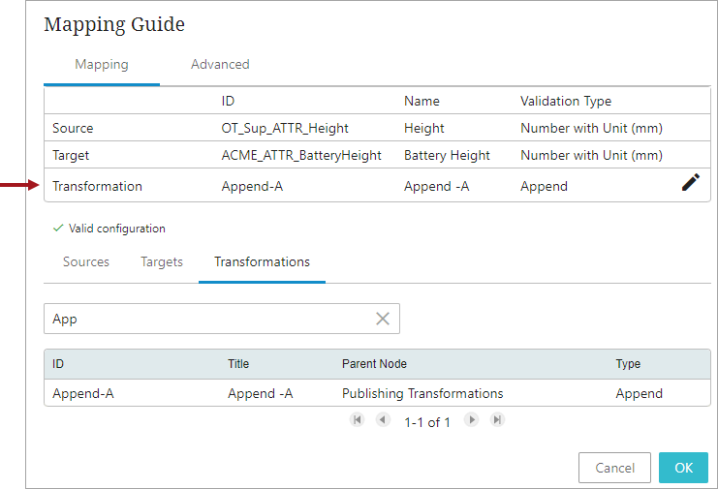The width and height of the screenshot is (718, 489).
Task: Confirm with the OK button
Action: [683, 467]
